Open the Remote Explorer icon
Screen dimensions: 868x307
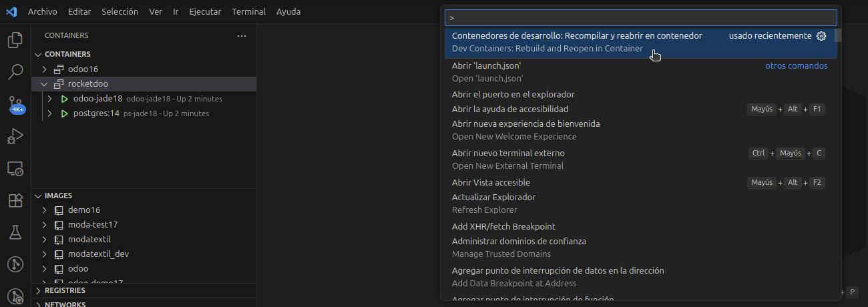[x=15, y=168]
